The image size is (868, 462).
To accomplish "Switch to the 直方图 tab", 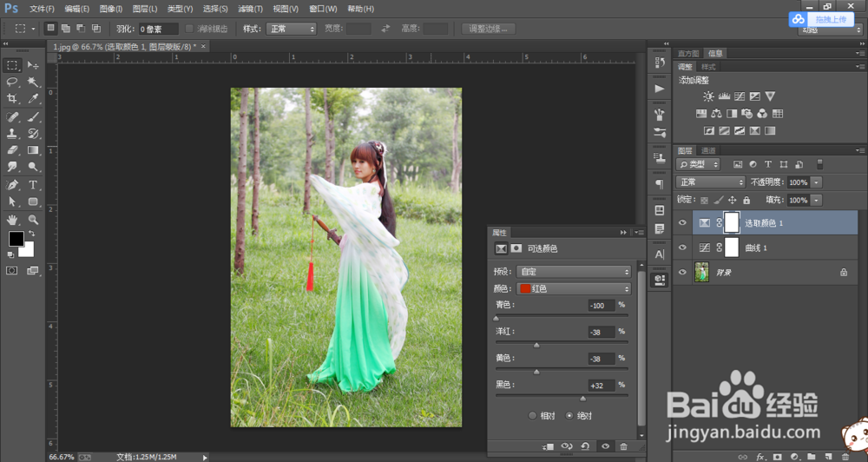I will tap(688, 54).
